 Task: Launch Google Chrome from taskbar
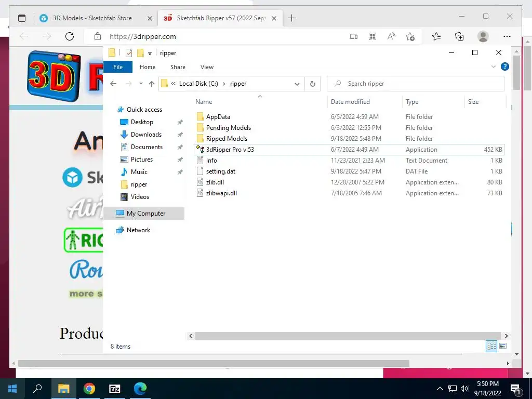89,389
